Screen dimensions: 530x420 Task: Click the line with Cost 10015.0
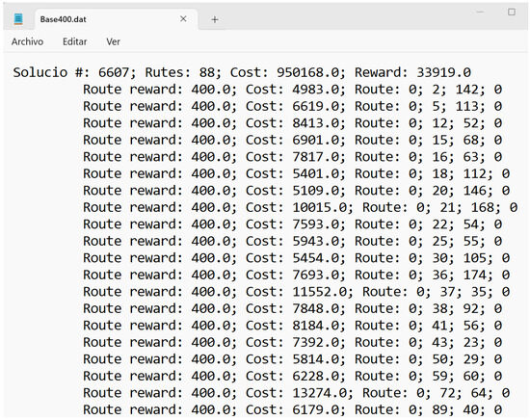(300, 208)
